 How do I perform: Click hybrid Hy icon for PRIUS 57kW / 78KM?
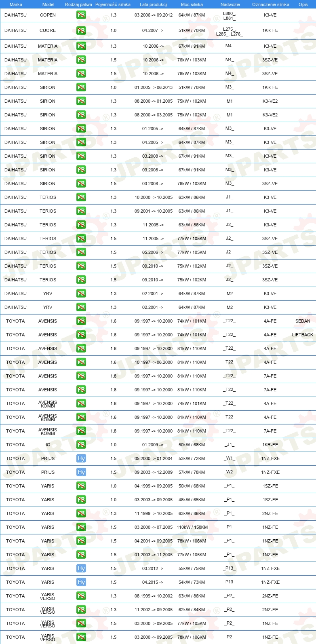pos(81,472)
